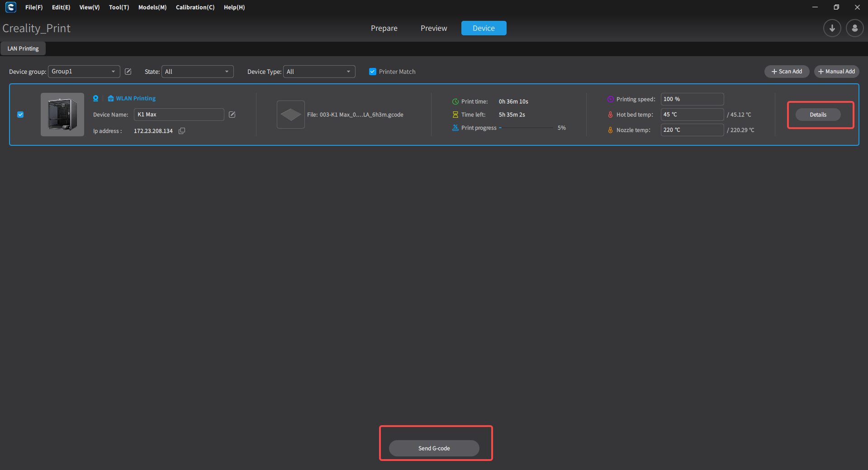The width and height of the screenshot is (868, 470).
Task: Click the Manual Add button
Action: 836,72
